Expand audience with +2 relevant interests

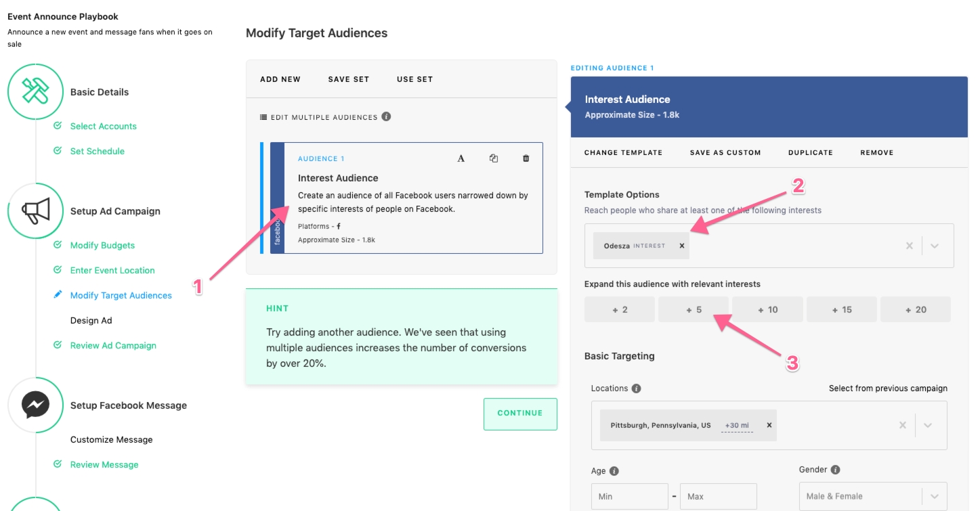coord(620,309)
